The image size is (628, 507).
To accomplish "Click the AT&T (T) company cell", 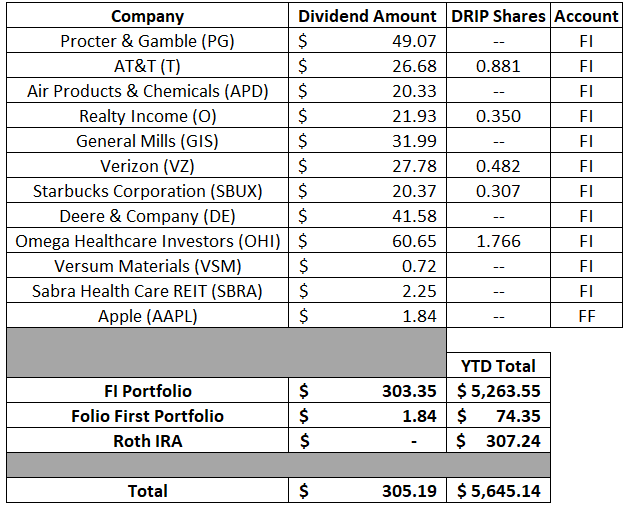I will [147, 66].
